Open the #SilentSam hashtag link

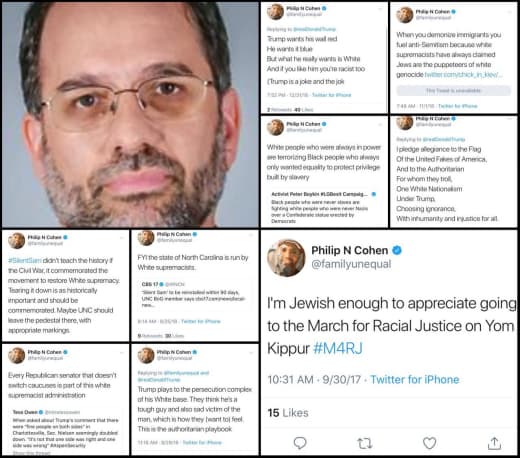25,260
